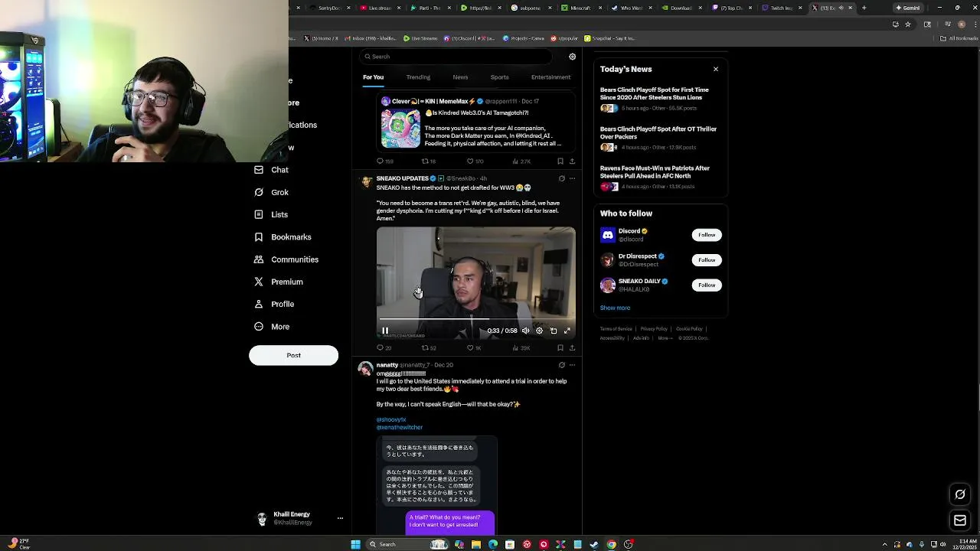Open the Terms of Service link
This screenshot has height=551, width=980.
pyautogui.click(x=616, y=329)
